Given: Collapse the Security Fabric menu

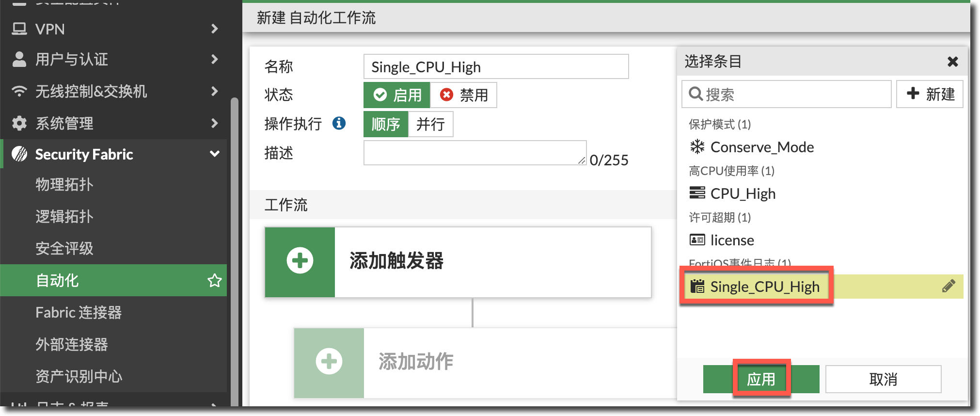Looking at the screenshot, I should point(214,154).
